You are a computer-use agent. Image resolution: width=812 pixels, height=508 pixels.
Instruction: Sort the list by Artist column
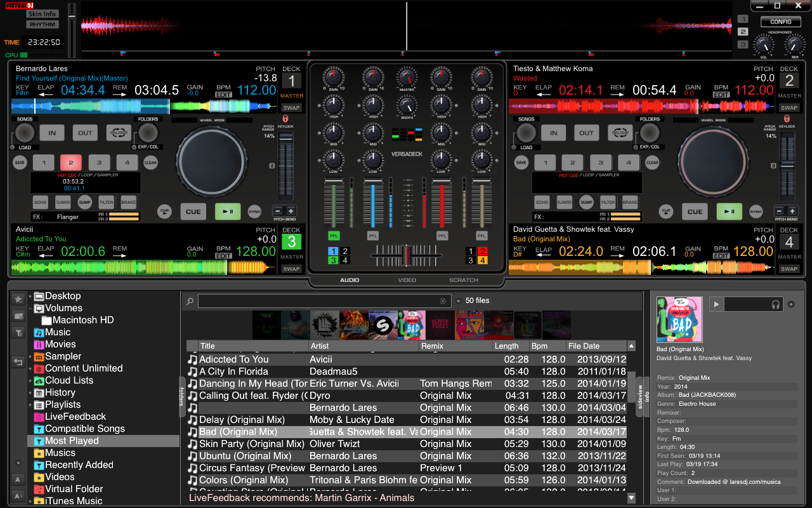[363, 346]
